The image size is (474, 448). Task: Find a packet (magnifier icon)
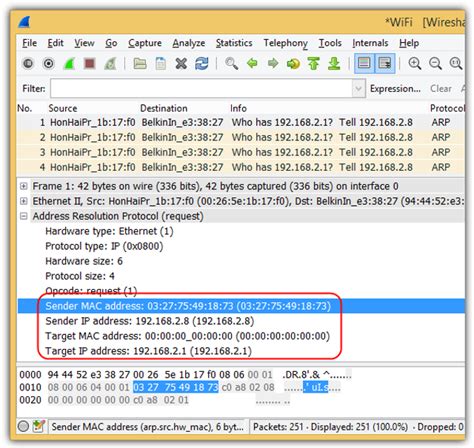point(231,63)
